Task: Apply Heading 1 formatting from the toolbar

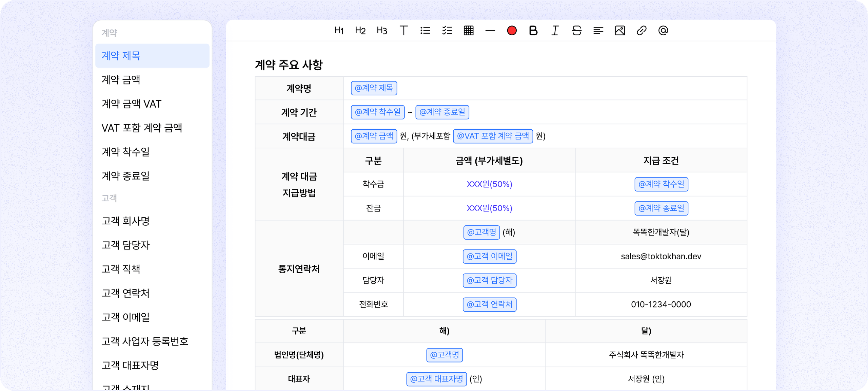Action: (x=339, y=31)
